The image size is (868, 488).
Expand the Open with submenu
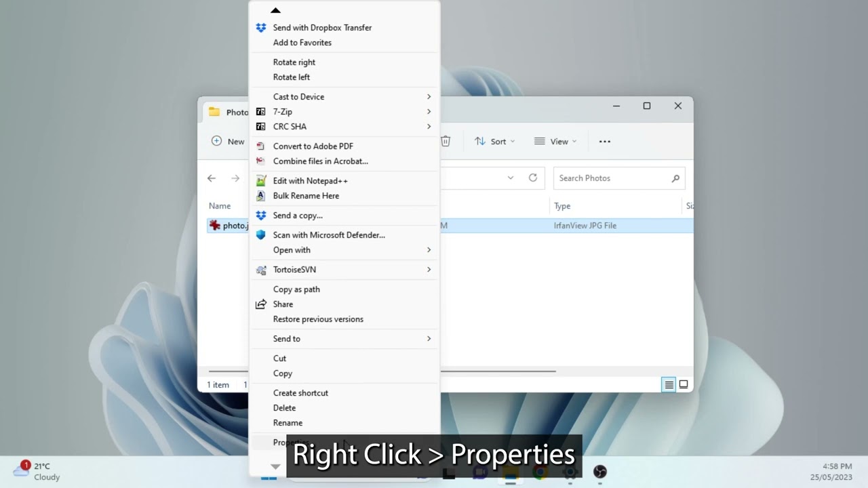(x=344, y=250)
